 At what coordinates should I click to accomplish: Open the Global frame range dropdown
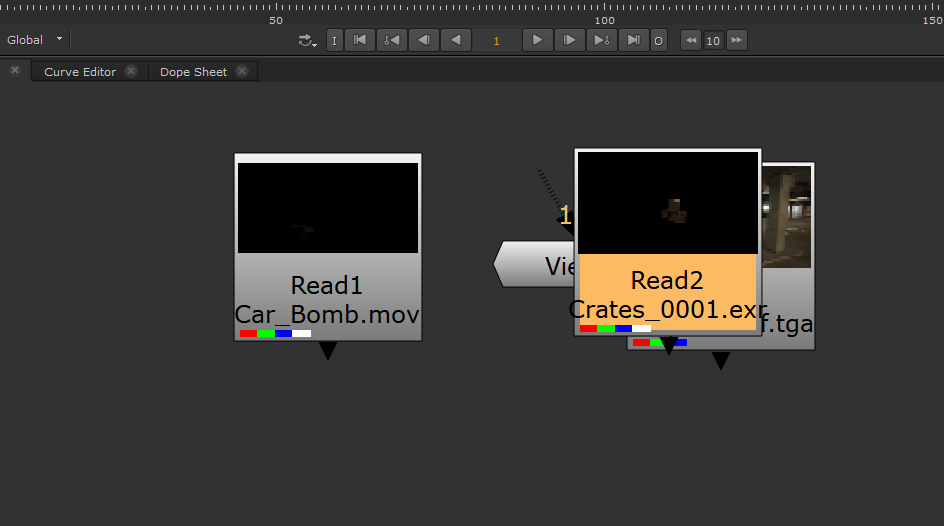point(34,40)
